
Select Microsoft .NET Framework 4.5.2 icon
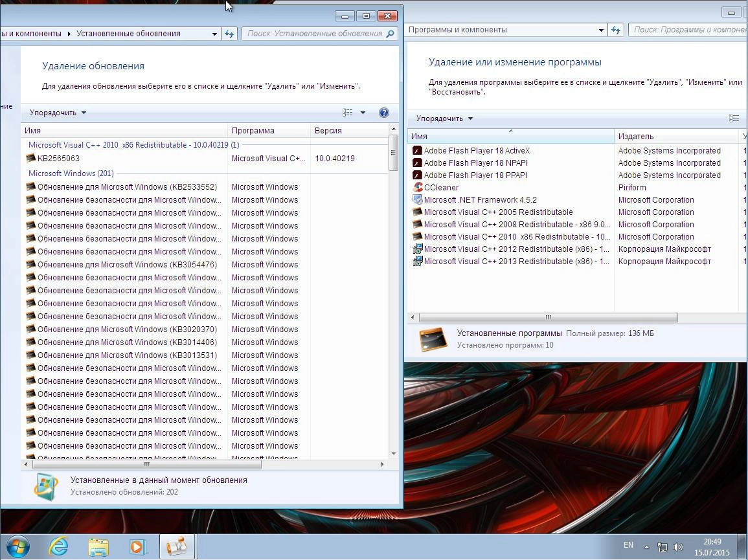[418, 200]
